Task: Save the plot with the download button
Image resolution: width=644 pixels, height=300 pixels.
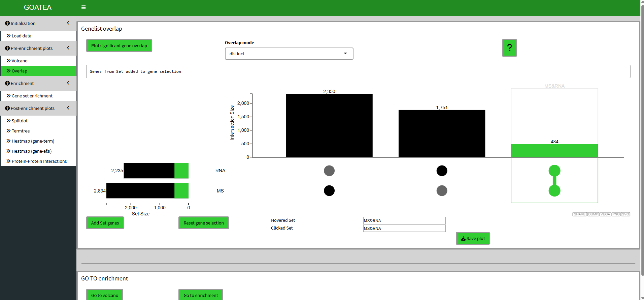Action: click(472, 238)
